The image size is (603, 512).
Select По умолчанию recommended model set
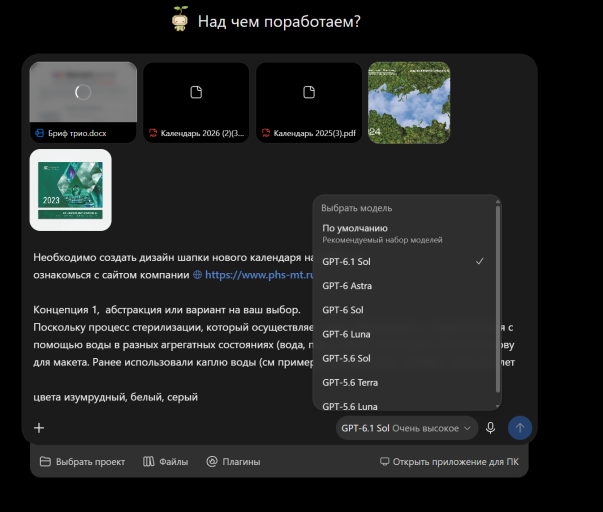(x=404, y=233)
